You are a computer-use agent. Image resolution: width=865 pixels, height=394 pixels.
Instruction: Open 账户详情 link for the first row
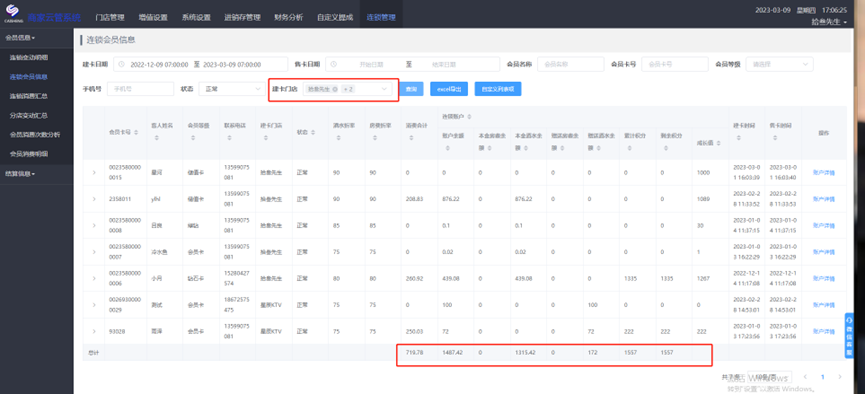824,173
